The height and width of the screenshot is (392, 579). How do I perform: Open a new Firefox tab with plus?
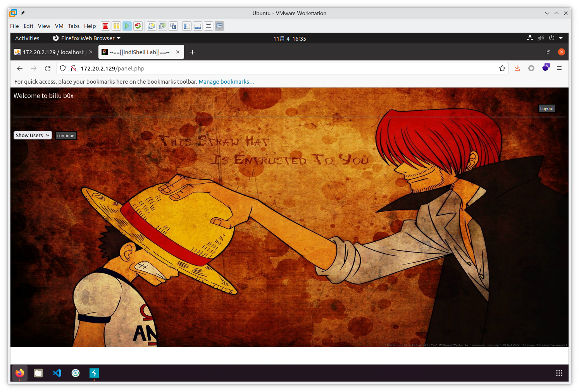[x=192, y=52]
